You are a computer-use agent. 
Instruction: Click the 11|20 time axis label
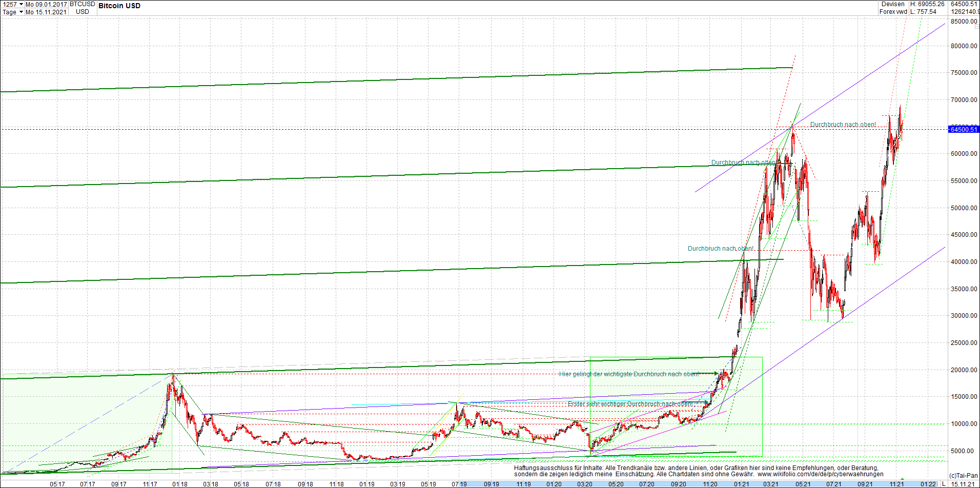click(710, 484)
